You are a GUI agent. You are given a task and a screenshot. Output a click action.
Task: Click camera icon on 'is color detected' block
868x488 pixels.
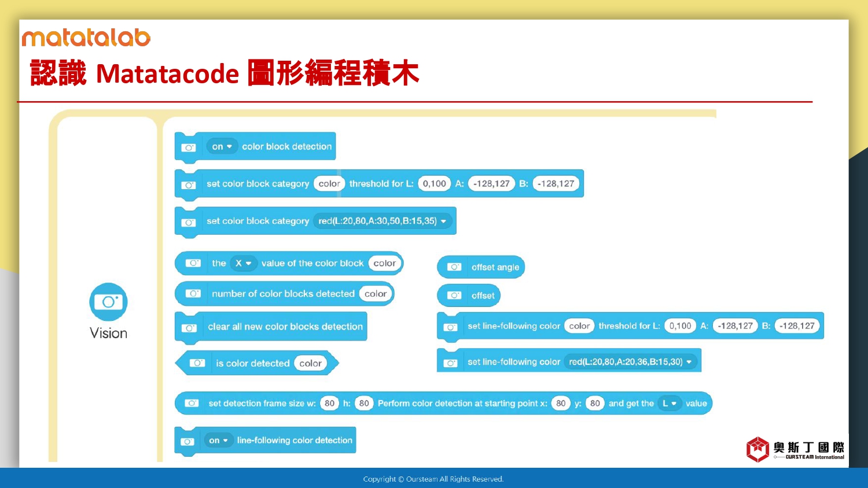click(197, 363)
